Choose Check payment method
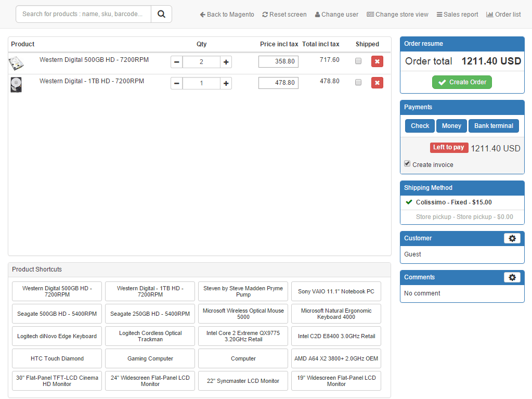Image resolution: width=532 pixels, height=399 pixels. [420, 126]
